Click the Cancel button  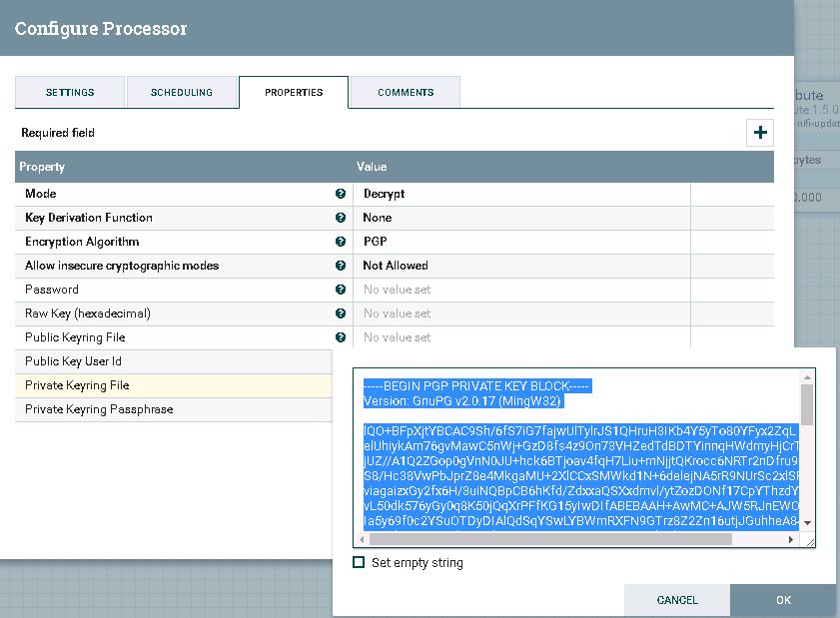(x=677, y=600)
